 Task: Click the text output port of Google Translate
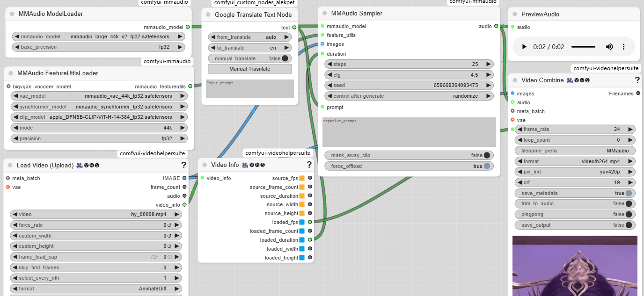[x=294, y=28]
